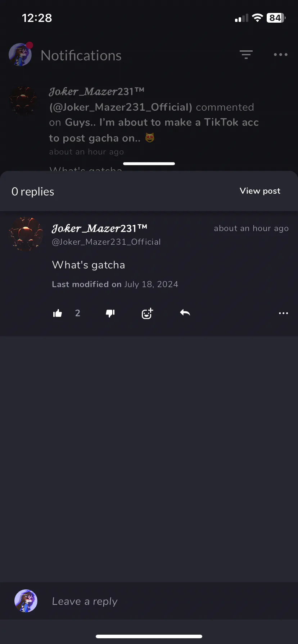Tap the like count number 2
The height and width of the screenshot is (644, 298).
[77, 313]
